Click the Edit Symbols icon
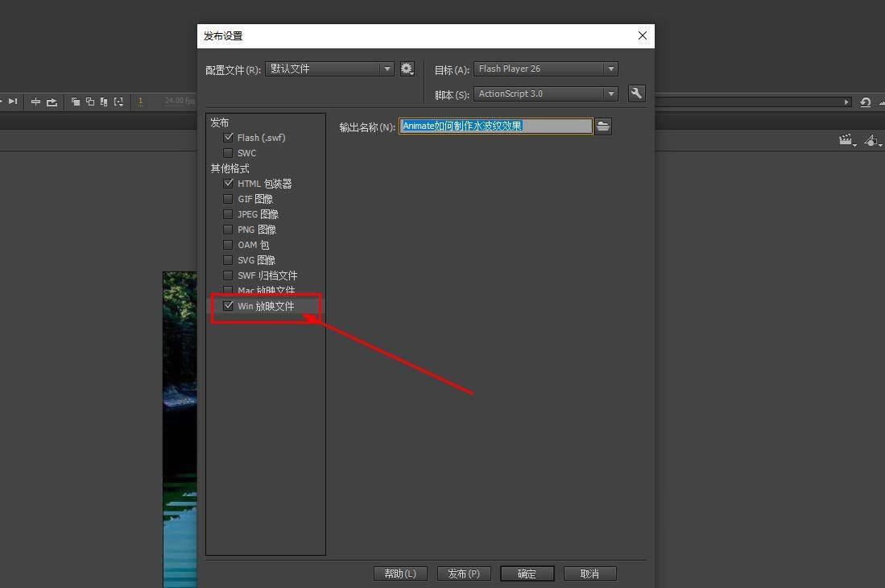The image size is (885, 588). [871, 140]
